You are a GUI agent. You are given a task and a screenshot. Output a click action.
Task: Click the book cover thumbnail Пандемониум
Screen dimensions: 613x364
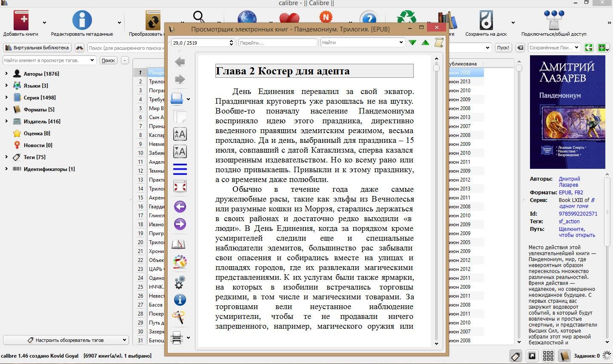(x=567, y=112)
